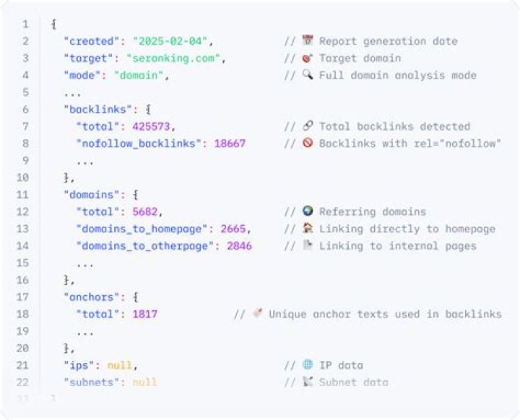The width and height of the screenshot is (520, 420).
Task: Click the globe emoji beside IP data
Action: 308,365
